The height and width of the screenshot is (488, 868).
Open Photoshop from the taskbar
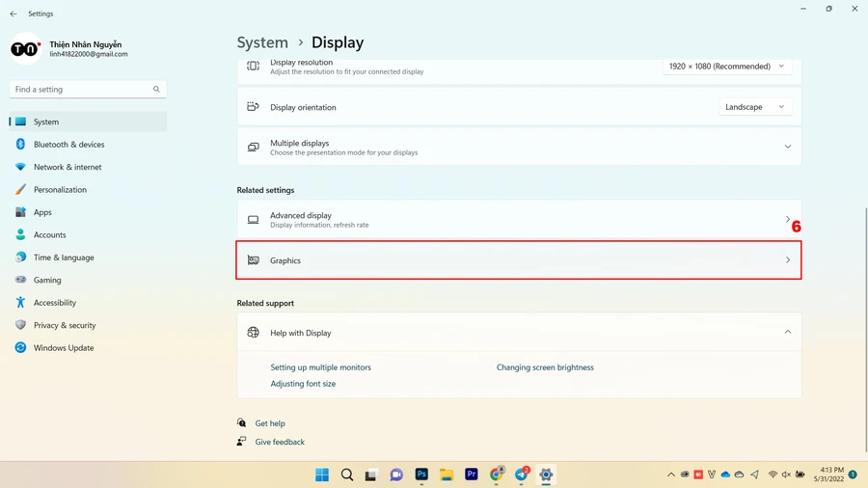point(421,474)
